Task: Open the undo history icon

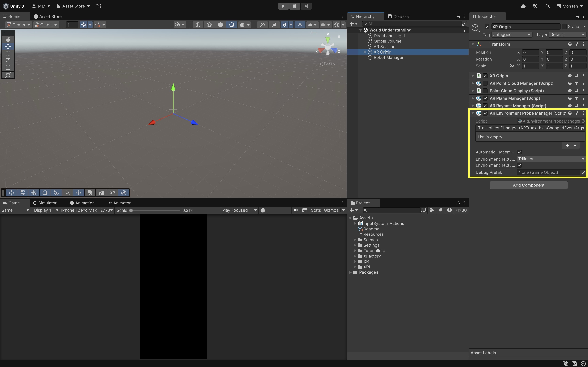Action: 535,6
